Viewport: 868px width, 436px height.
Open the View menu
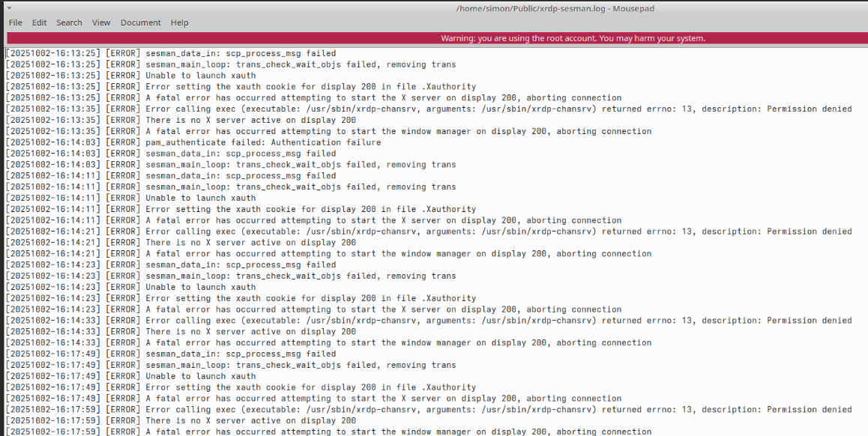pos(101,22)
